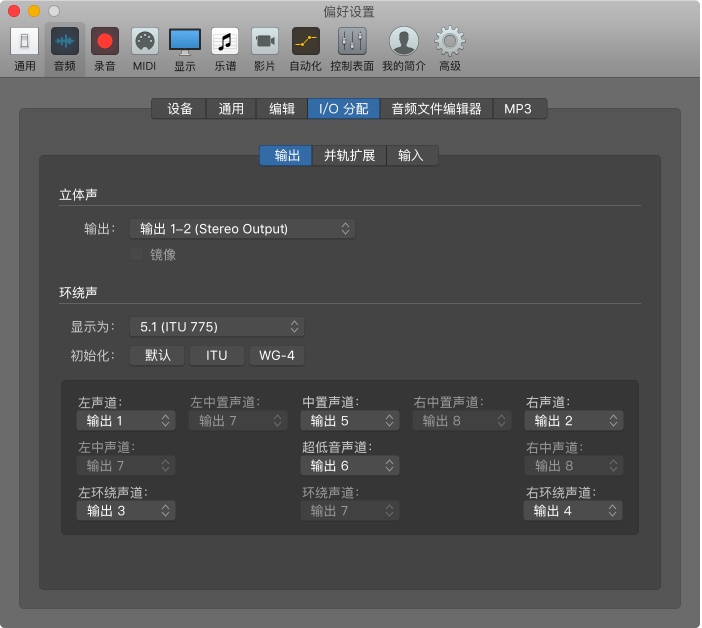Toggle the 镜像 mirroring checkbox
This screenshot has width=702, height=628.
[137, 254]
